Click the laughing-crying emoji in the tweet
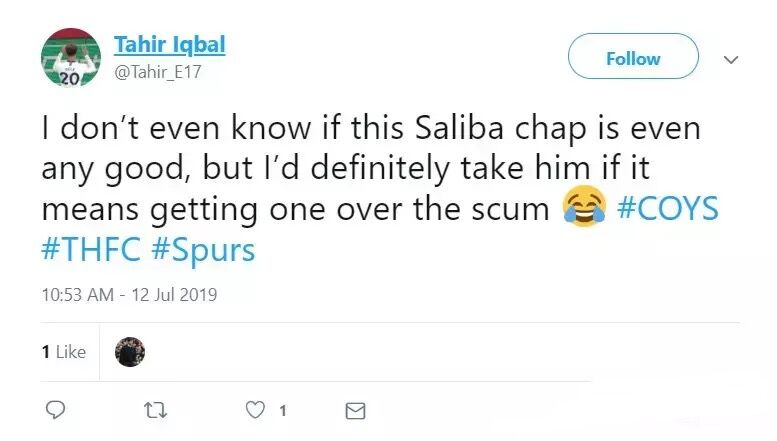This screenshot has width=777, height=441. pos(585,208)
